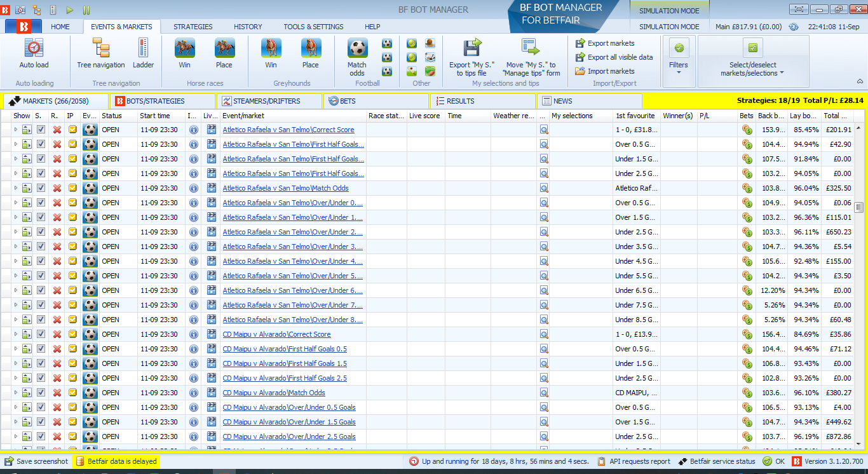Open info icon for Atletico Rafaela Match Odds row
868x474 pixels.
point(194,188)
